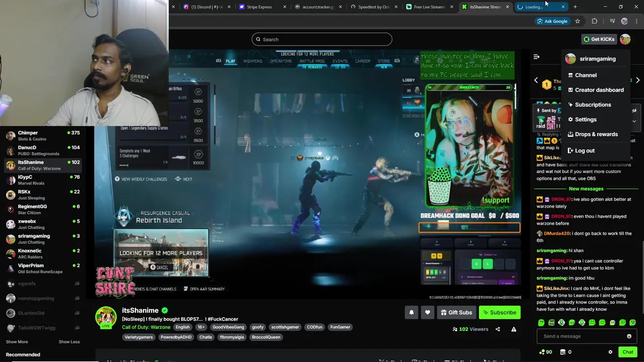Open the Call of Duty: Warzone category link
Viewport: 644px width, 362px height.
146,327
